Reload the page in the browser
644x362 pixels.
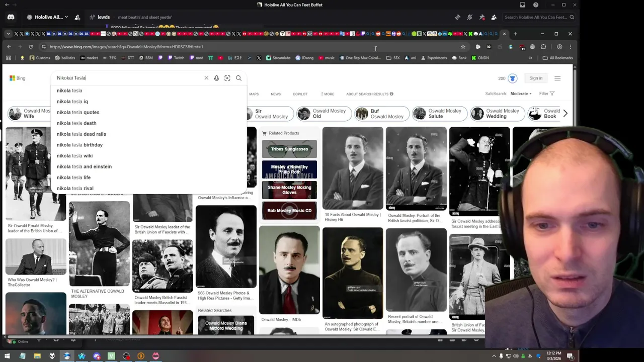31,47
